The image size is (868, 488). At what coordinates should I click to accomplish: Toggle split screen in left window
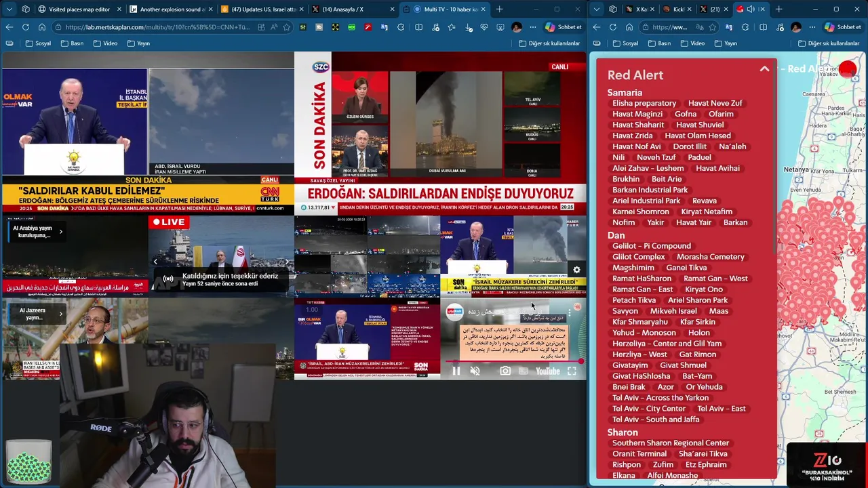tap(418, 27)
